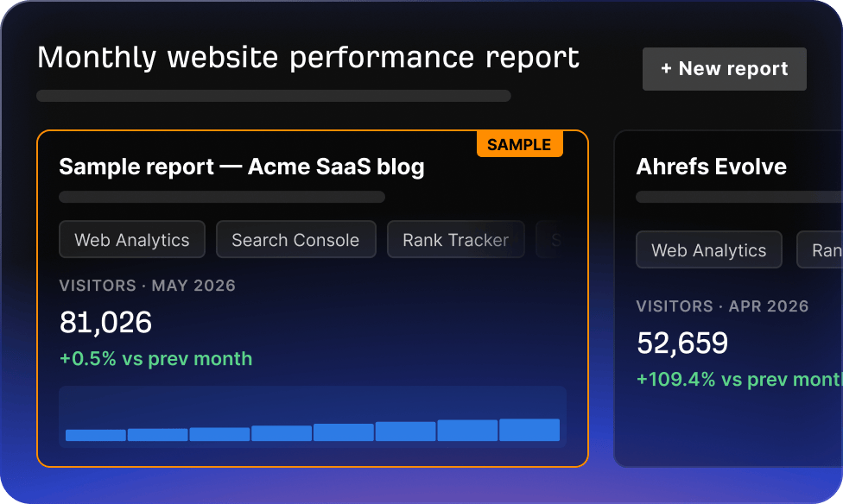Select Web Analytics tag in Ahrefs Evolve card
The height and width of the screenshot is (504, 843).
tap(708, 250)
